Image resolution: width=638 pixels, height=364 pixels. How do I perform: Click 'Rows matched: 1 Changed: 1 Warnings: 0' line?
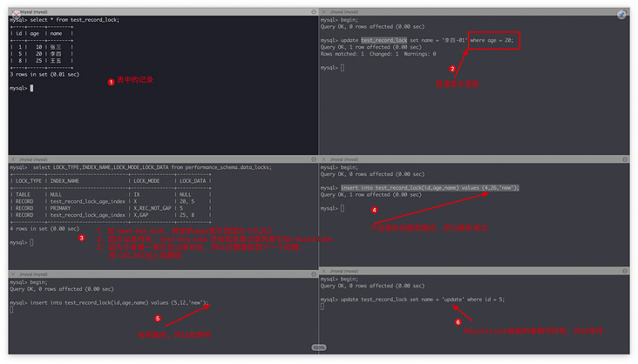(x=378, y=54)
